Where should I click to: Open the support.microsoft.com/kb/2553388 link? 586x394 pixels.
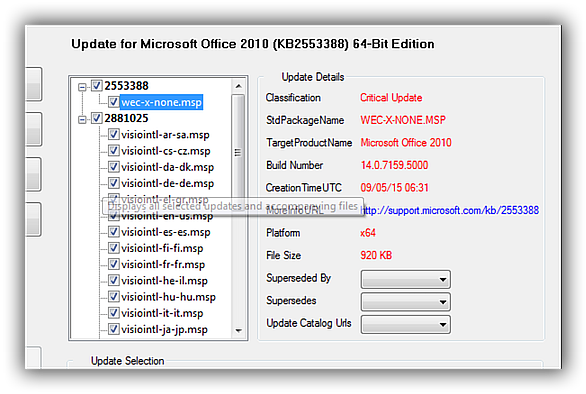click(450, 210)
